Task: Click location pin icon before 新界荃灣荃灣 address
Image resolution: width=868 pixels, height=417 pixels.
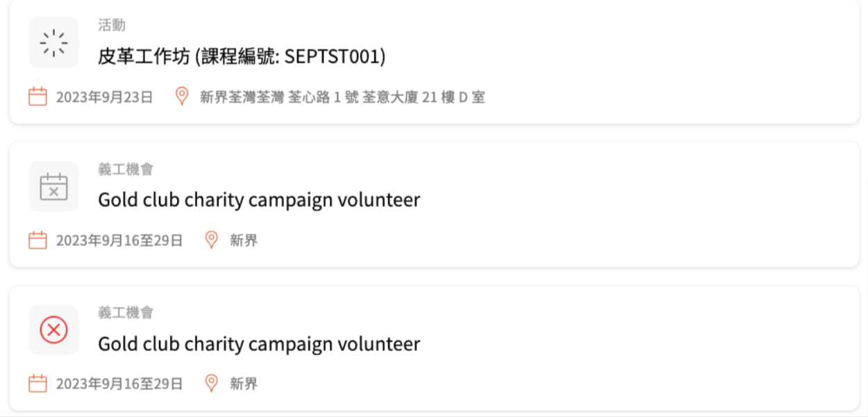Action: [x=182, y=97]
